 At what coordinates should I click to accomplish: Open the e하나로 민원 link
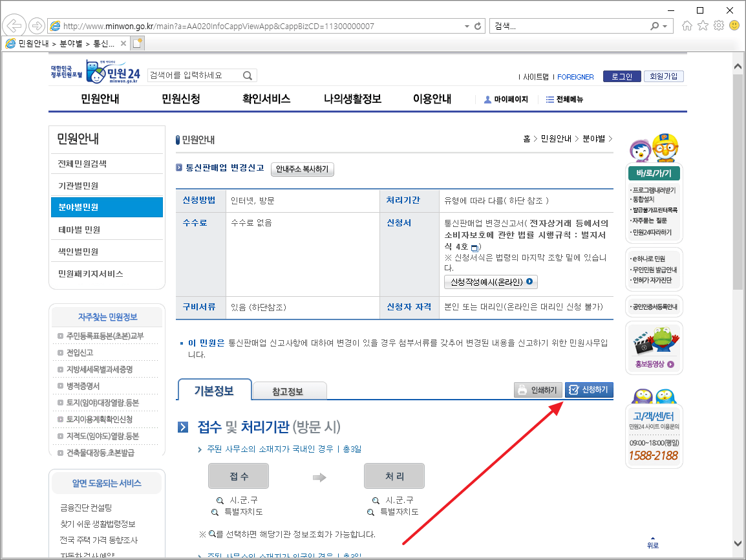click(x=649, y=259)
